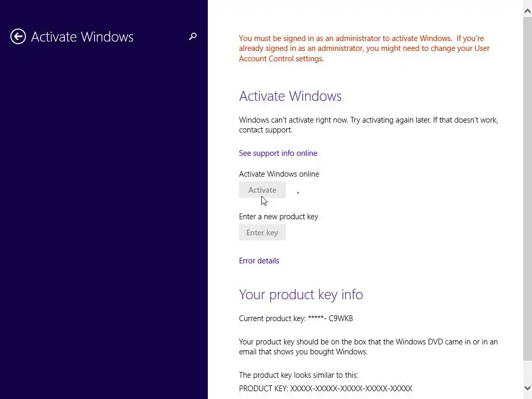532x399 pixels.
Task: Click the 'Activate Windows' heading in content area
Action: tap(290, 96)
